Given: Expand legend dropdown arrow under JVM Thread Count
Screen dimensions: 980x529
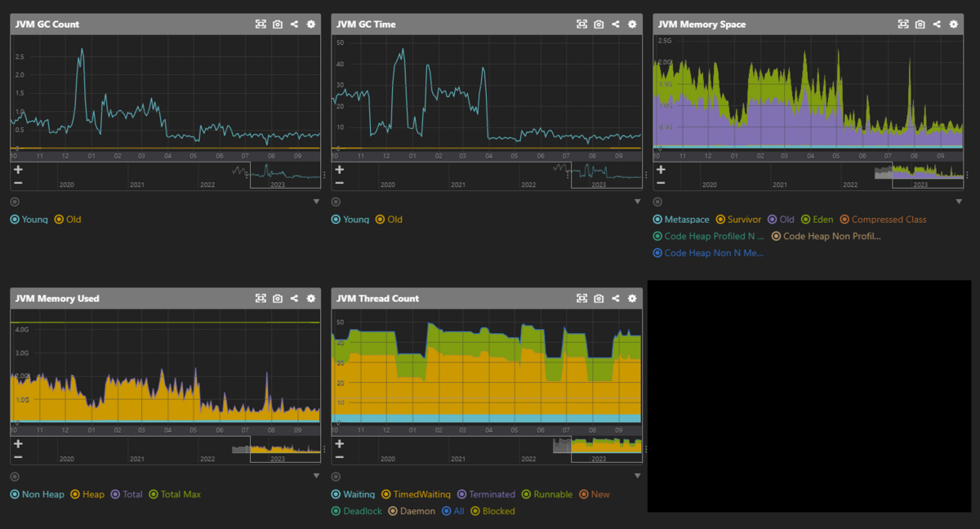Looking at the screenshot, I should click(638, 476).
